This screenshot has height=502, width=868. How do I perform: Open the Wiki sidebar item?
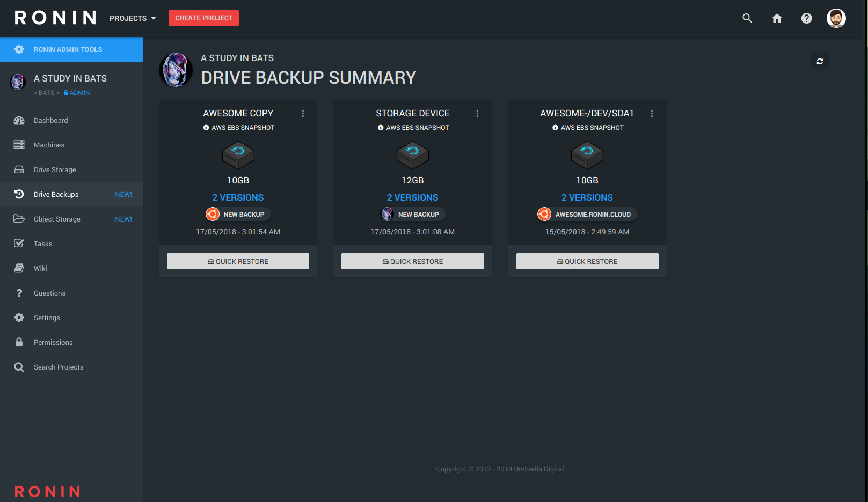tap(71, 268)
